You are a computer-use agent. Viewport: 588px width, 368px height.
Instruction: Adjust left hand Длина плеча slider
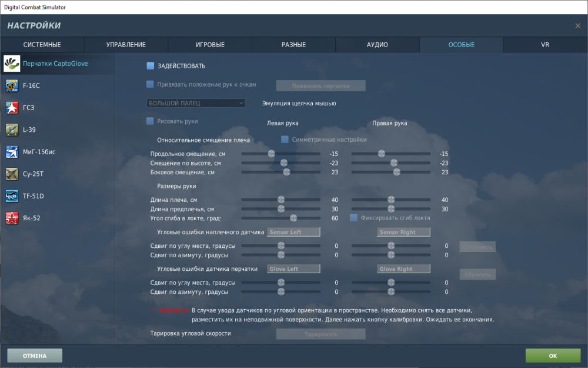[281, 200]
